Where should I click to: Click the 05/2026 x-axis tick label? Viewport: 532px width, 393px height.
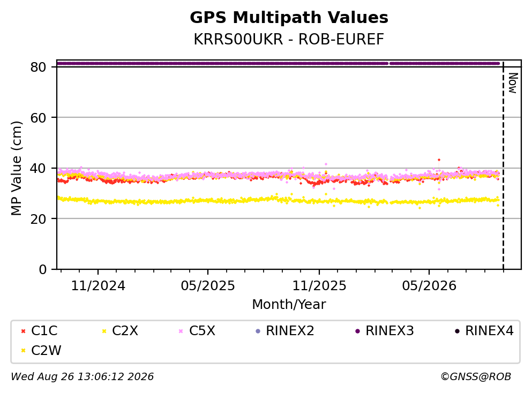pos(429,286)
